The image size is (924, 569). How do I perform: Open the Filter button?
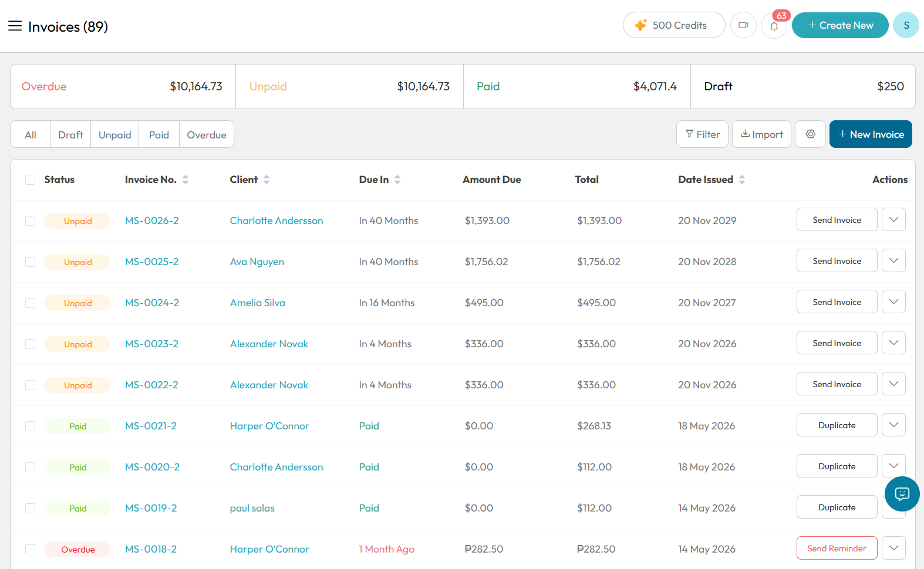[x=702, y=134]
